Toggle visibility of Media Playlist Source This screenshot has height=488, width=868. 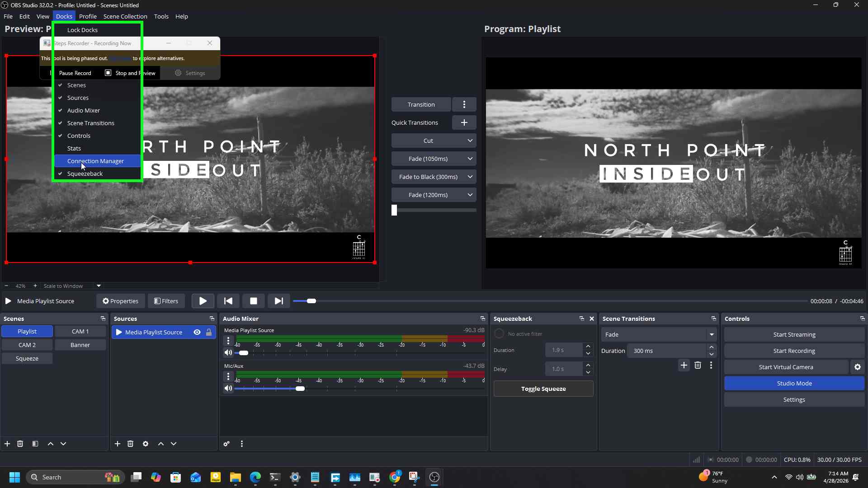[197, 332]
